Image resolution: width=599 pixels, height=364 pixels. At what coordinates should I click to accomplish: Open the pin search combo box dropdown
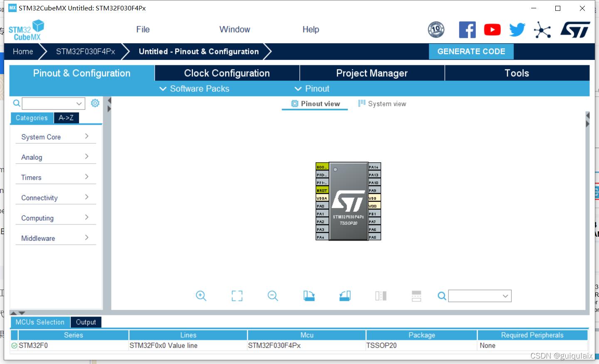click(505, 296)
